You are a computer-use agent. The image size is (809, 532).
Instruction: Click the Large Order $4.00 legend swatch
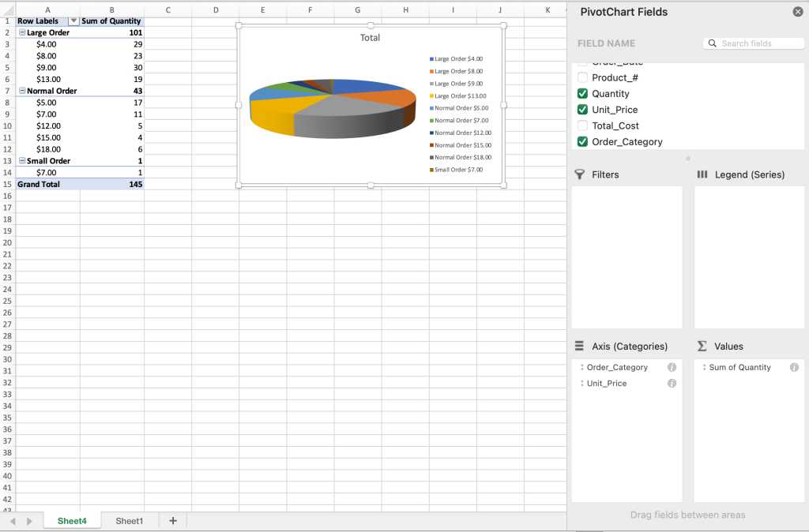431,59
